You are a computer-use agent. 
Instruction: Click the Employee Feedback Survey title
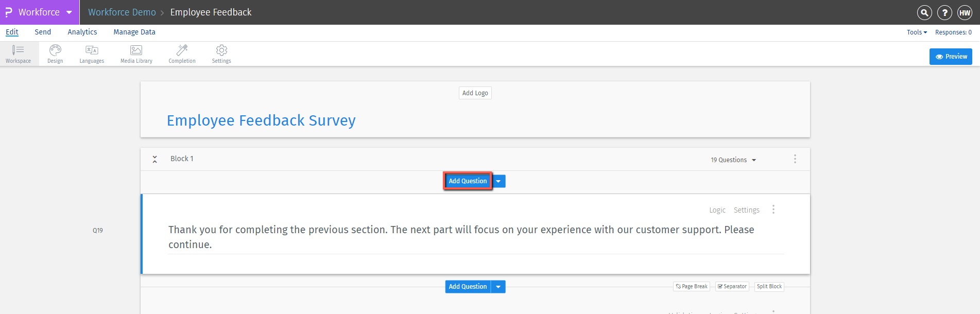click(261, 120)
